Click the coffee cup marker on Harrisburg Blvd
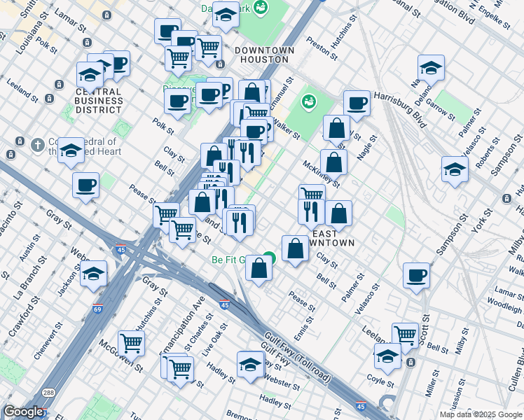524x420 pixels. (x=357, y=104)
